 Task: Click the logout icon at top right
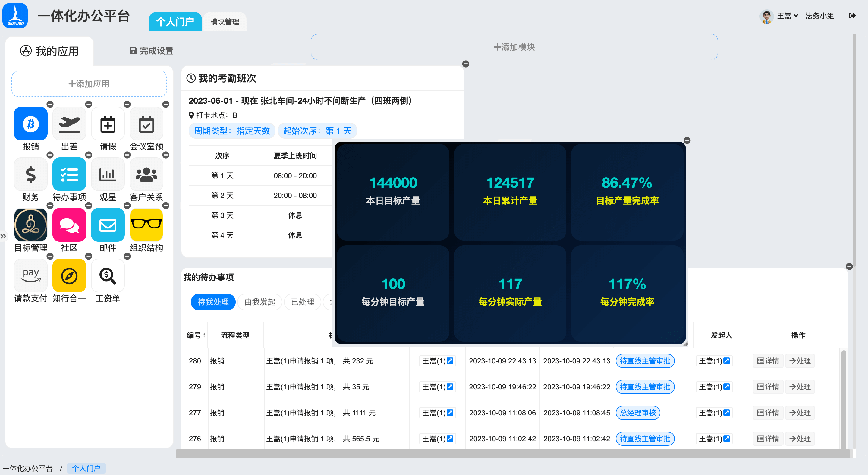click(853, 15)
